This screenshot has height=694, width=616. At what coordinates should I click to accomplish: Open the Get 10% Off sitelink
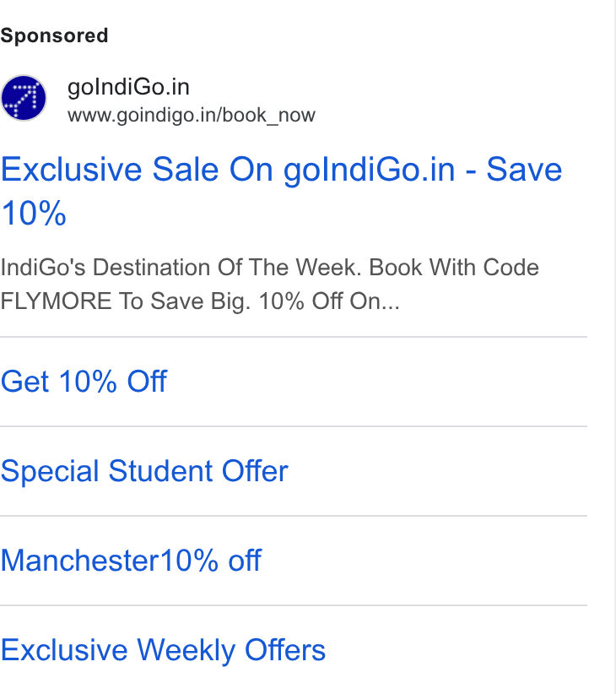tap(84, 381)
